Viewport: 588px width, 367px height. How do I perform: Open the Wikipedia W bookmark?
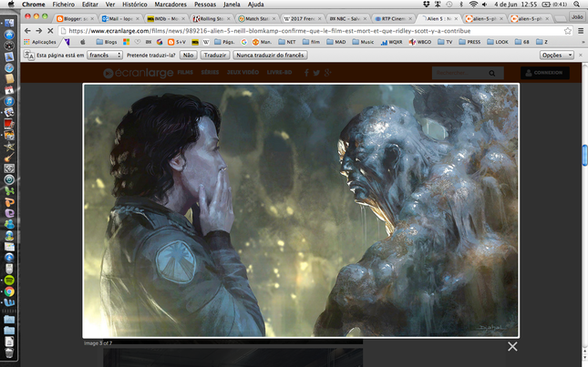coord(206,42)
